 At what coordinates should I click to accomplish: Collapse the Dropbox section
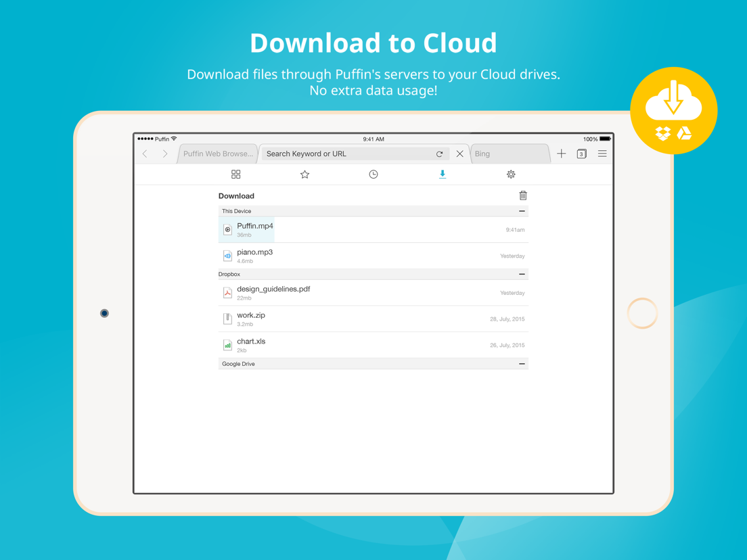click(522, 275)
